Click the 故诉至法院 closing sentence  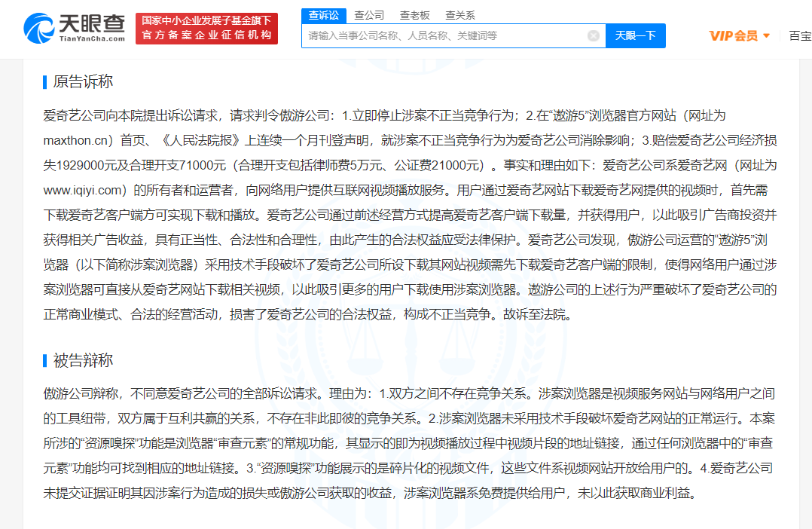point(538,314)
